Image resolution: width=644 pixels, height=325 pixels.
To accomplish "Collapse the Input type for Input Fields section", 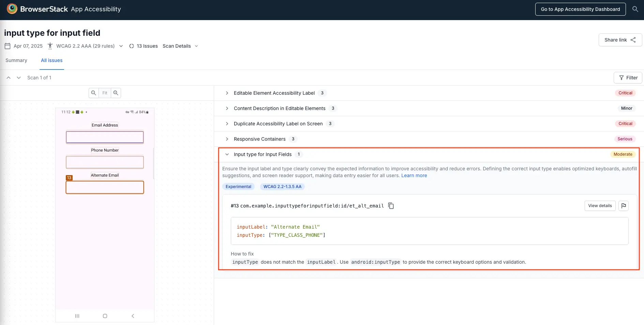I will pos(227,154).
